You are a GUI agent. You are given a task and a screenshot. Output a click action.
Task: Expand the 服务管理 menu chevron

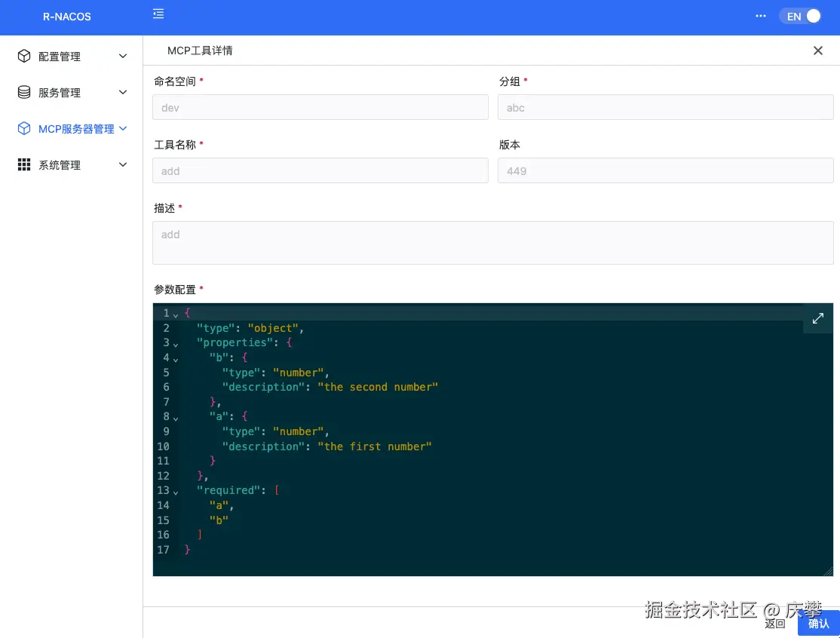[123, 92]
